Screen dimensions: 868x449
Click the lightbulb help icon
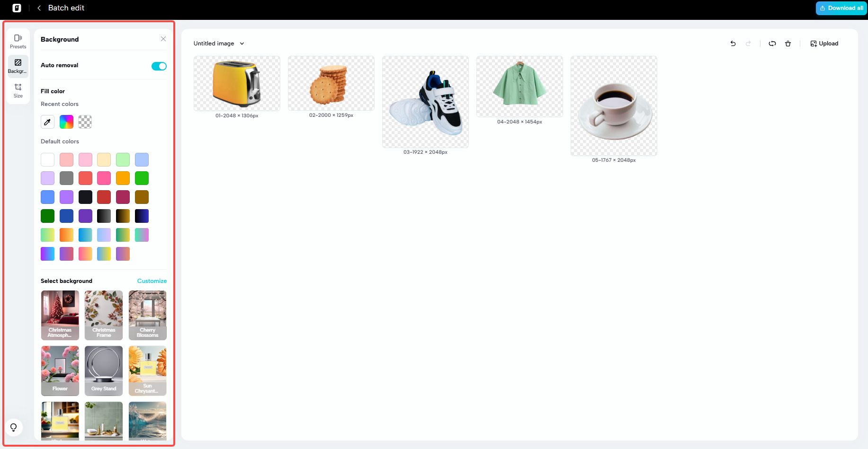14,427
